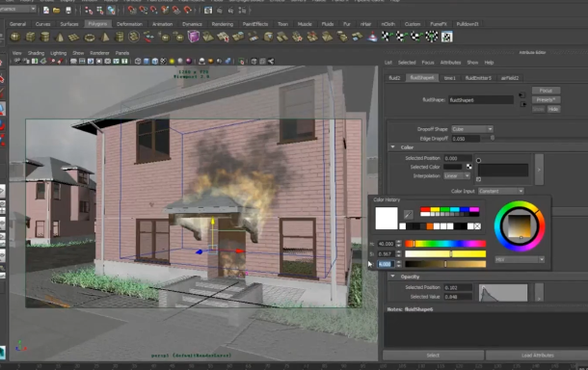The height and width of the screenshot is (370, 588).
Task: Open the time1 attribute tab
Action: [x=449, y=78]
